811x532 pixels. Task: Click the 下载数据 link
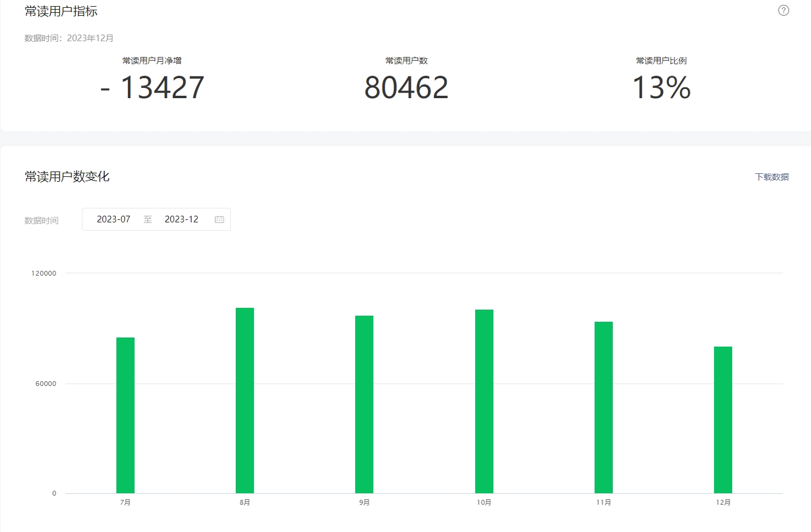(x=772, y=177)
